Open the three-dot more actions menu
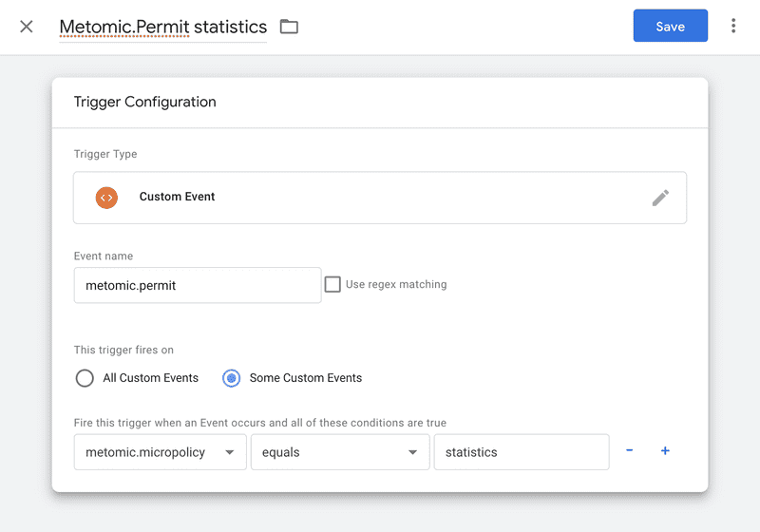The image size is (760, 532). pos(733,27)
